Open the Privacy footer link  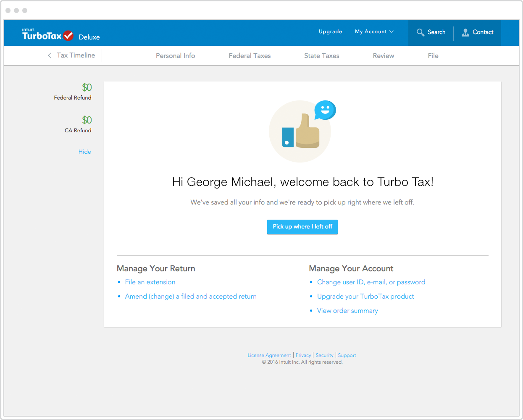303,355
